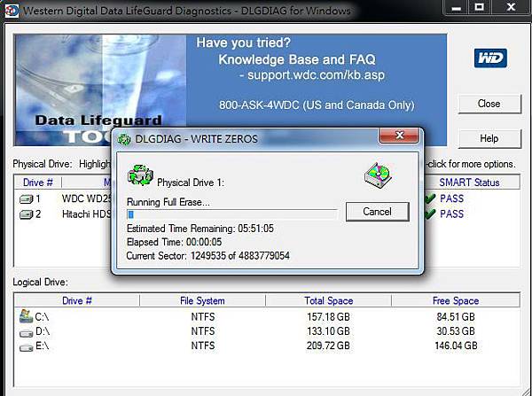Click the green check for drive 2 SMART

click(430, 214)
